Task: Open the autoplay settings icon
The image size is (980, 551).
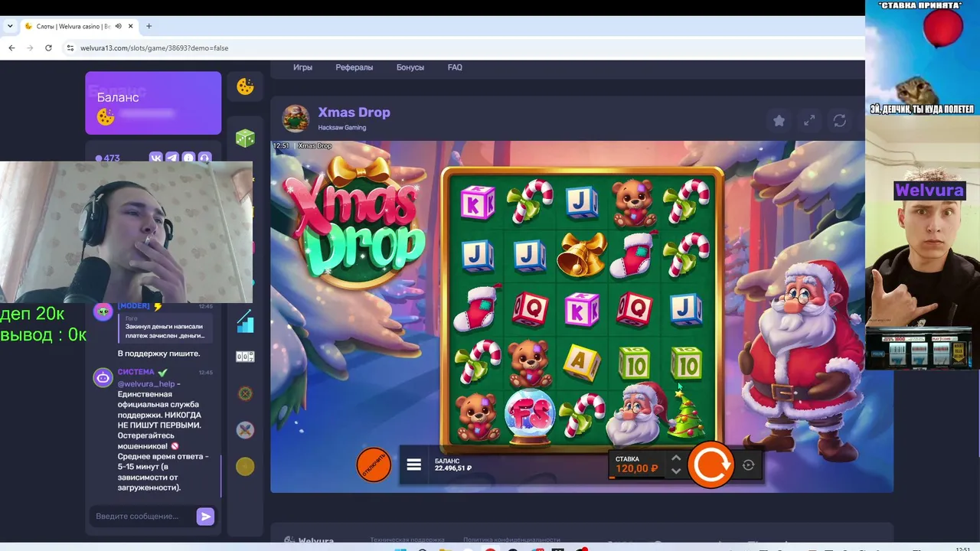Action: pos(749,465)
